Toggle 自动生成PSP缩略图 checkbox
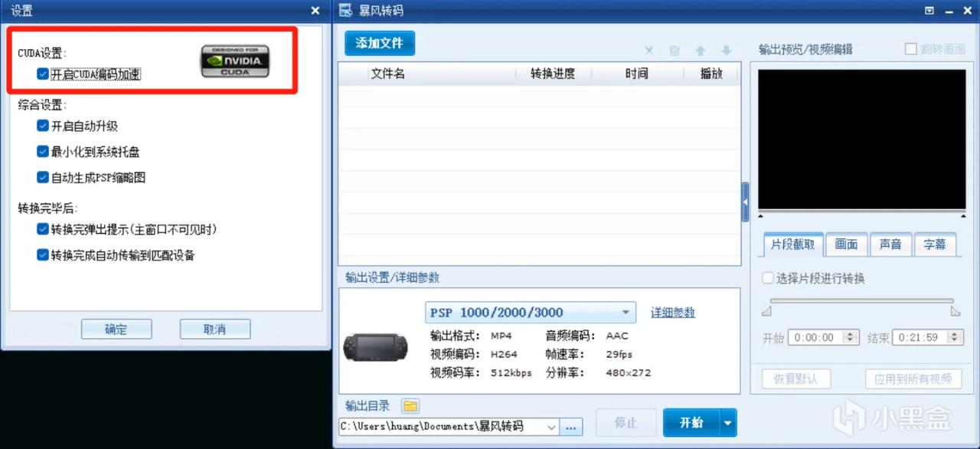The image size is (980, 449). point(43,177)
